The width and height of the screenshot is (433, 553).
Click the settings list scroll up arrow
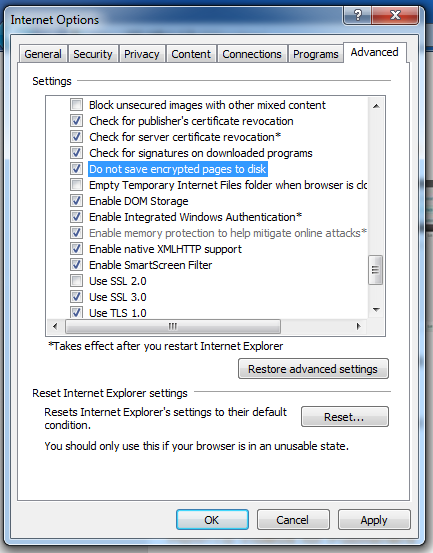click(x=376, y=106)
